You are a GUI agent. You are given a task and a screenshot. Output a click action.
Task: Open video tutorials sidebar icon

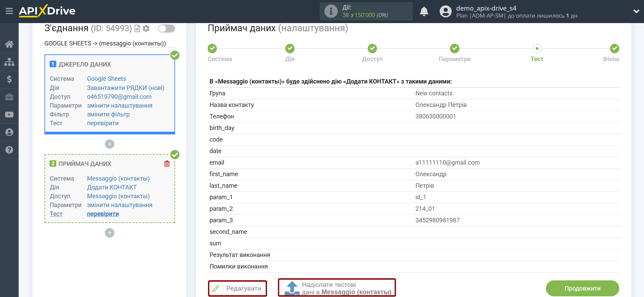point(9,115)
